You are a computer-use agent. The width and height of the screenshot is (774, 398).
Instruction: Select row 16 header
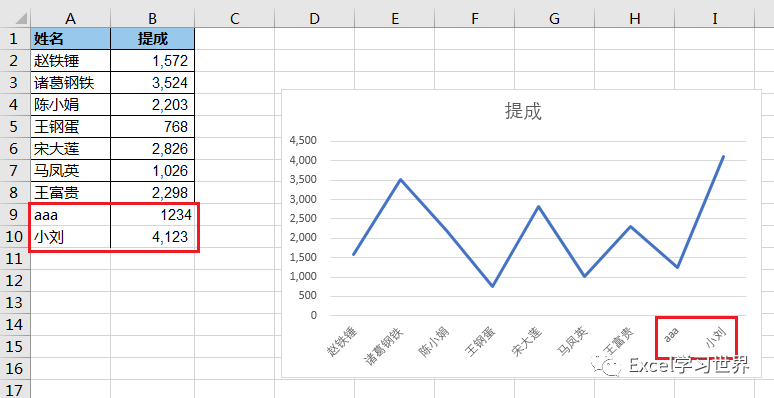click(15, 368)
